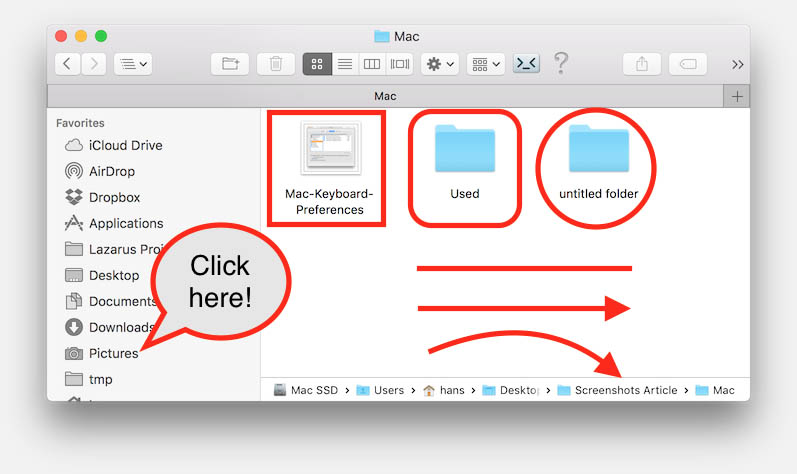The image size is (797, 474).
Task: Click the terminal-style toolbar icon
Action: (526, 64)
